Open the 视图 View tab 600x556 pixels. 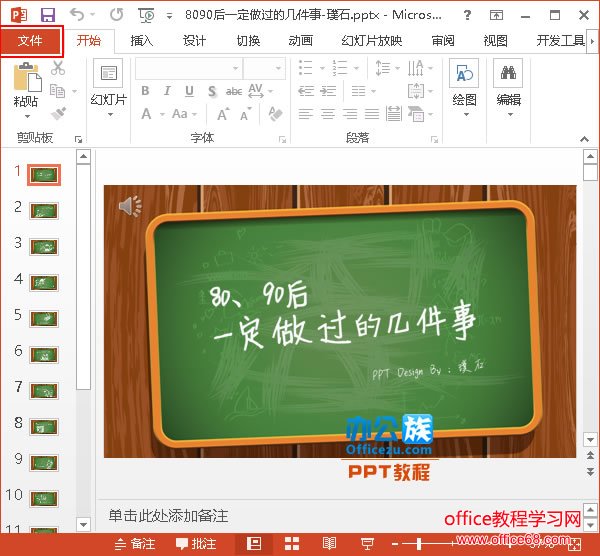coord(495,40)
